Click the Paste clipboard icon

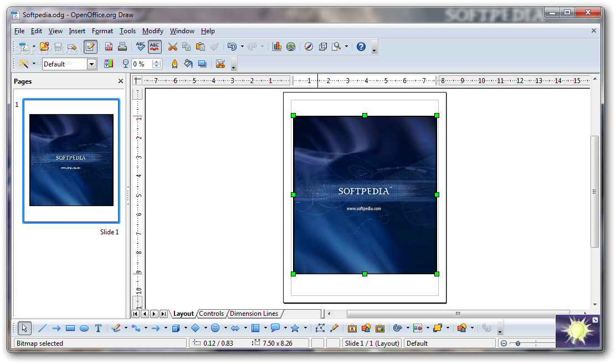201,47
